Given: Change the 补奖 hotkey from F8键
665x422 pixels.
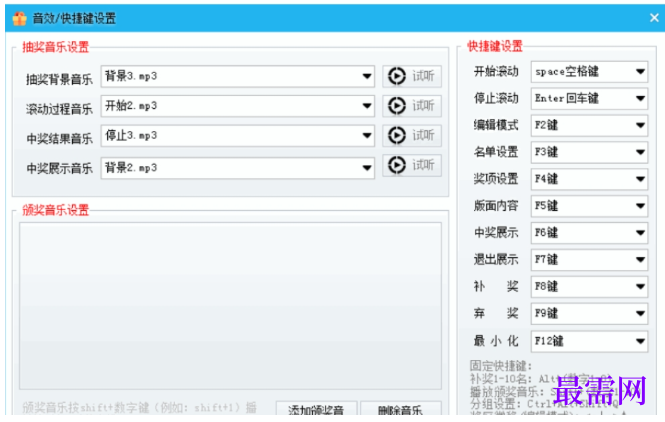Looking at the screenshot, I should point(590,287).
